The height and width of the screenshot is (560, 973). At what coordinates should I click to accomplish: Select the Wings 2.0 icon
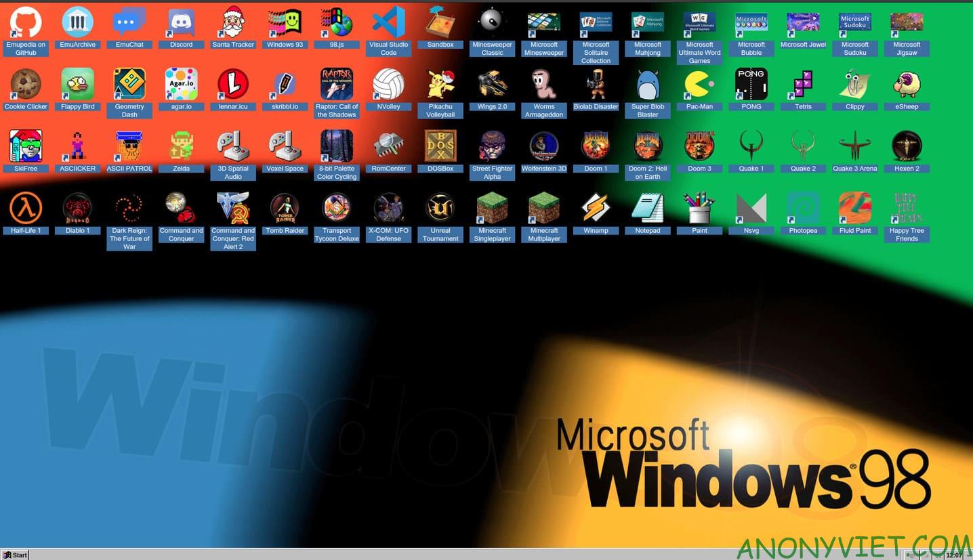pos(493,84)
